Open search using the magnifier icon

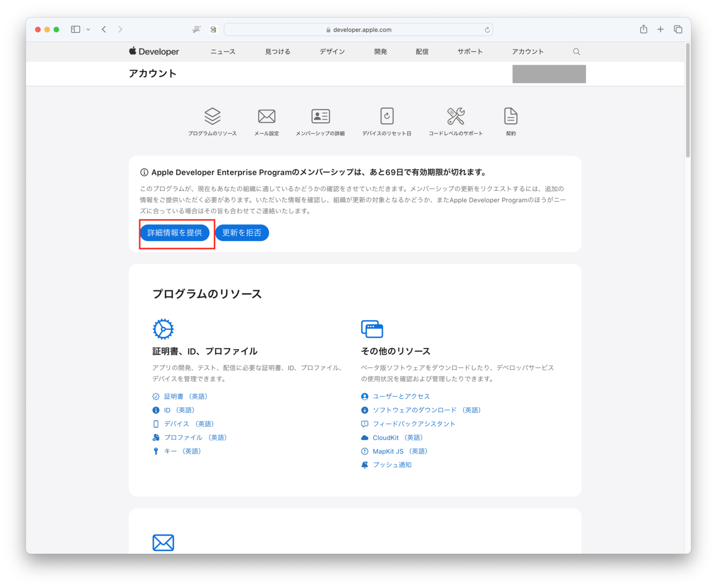click(576, 51)
